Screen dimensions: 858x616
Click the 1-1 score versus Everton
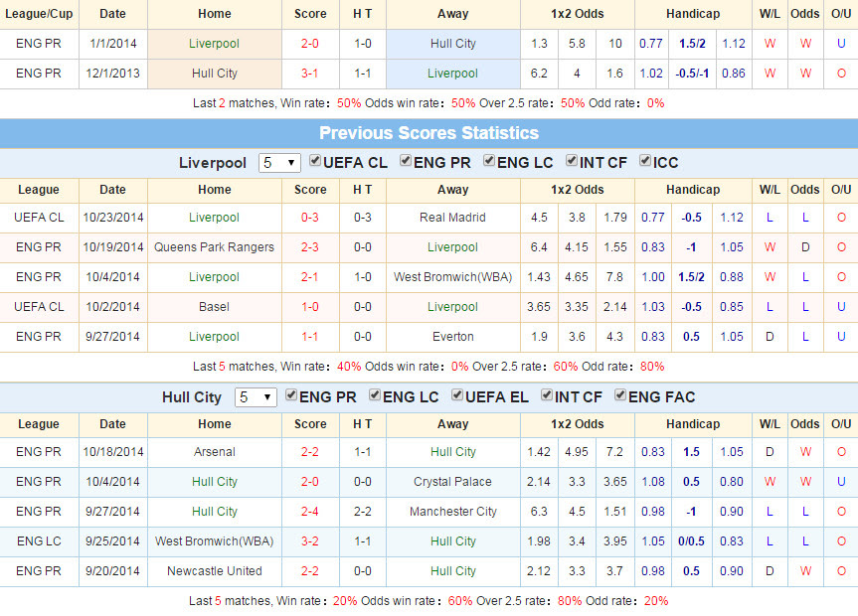[x=310, y=337]
